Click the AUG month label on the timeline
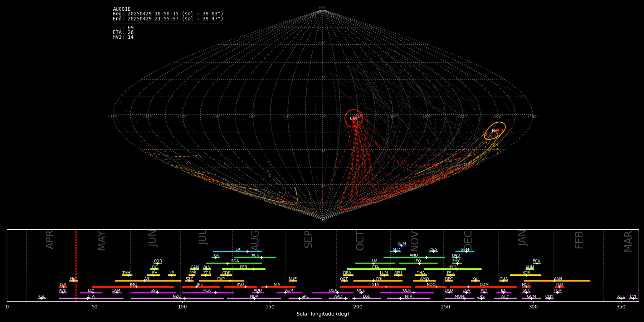The width and height of the screenshot is (644, 322). 255,240
